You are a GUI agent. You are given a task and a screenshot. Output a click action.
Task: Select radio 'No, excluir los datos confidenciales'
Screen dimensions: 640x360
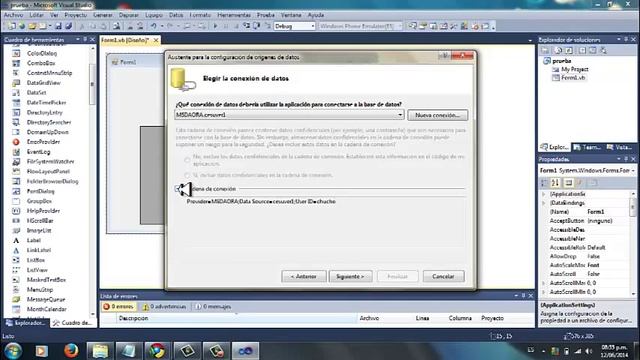pyautogui.click(x=187, y=160)
